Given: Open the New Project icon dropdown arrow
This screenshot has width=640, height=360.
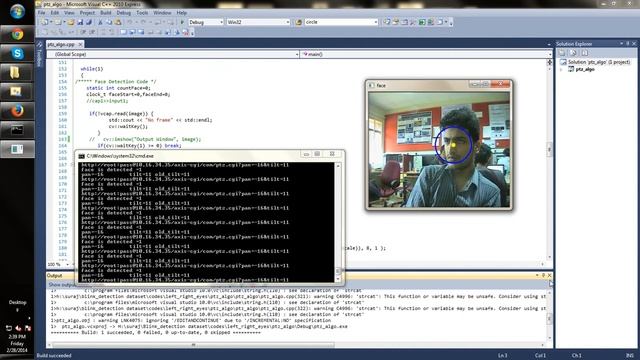Looking at the screenshot, I should [51, 22].
